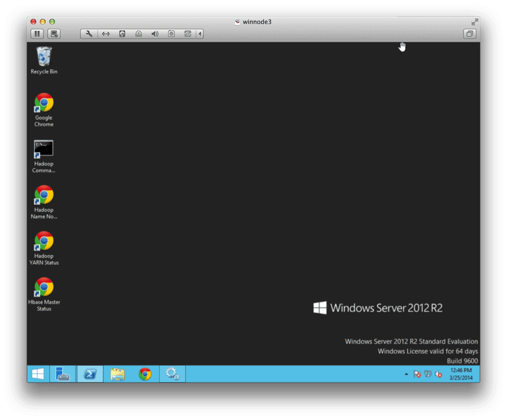Select the Recycle Bin desktop icon
Viewport: 507px width, 420px height.
pyautogui.click(x=44, y=60)
